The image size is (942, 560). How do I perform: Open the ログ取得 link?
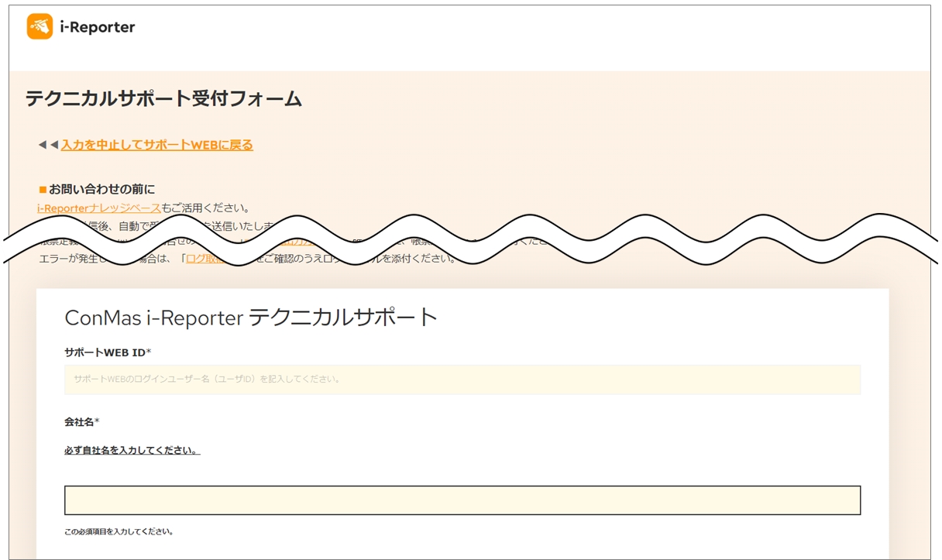pyautogui.click(x=200, y=259)
